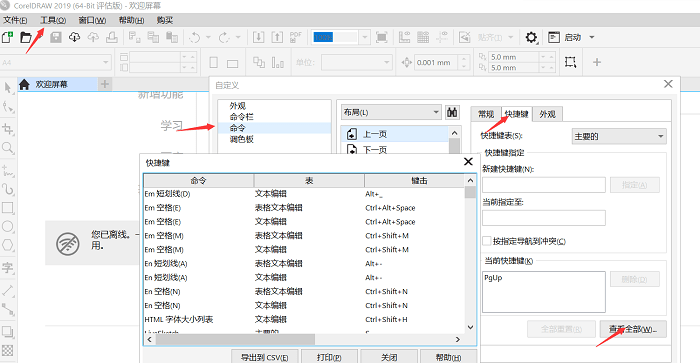
Task: Open the zoom level dropdown arrow
Action: (x=365, y=37)
